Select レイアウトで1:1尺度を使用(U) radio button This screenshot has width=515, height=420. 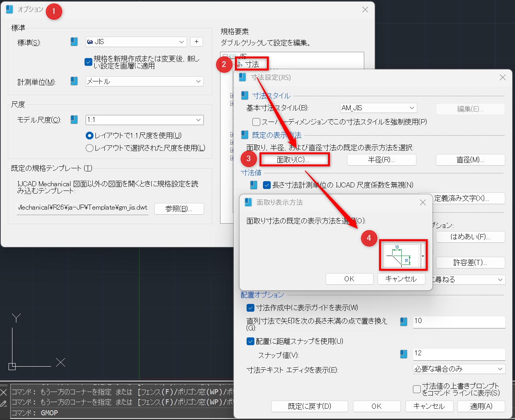pos(90,136)
